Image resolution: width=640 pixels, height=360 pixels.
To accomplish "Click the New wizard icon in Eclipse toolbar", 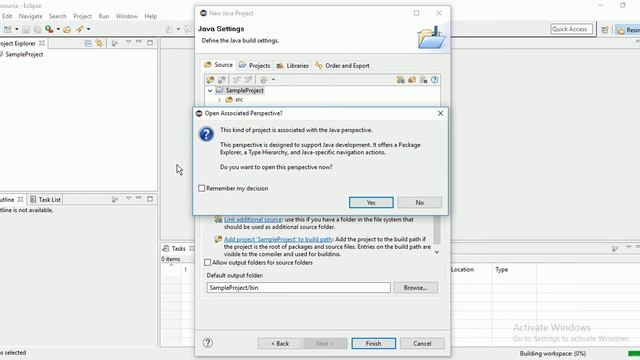I will (x=7, y=29).
